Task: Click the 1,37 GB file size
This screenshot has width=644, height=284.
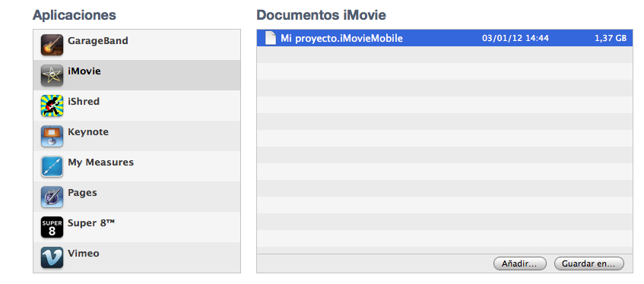Action: coord(611,39)
